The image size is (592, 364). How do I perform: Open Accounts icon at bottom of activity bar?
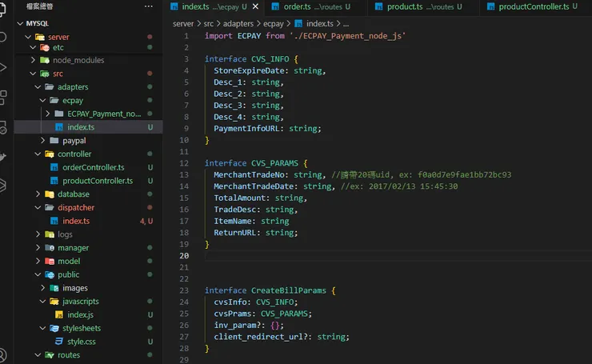coord(4,354)
